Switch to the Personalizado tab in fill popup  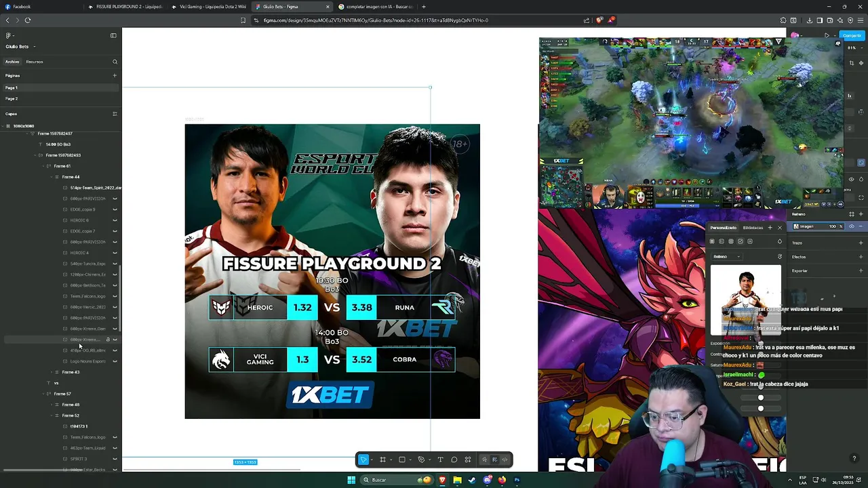(724, 228)
